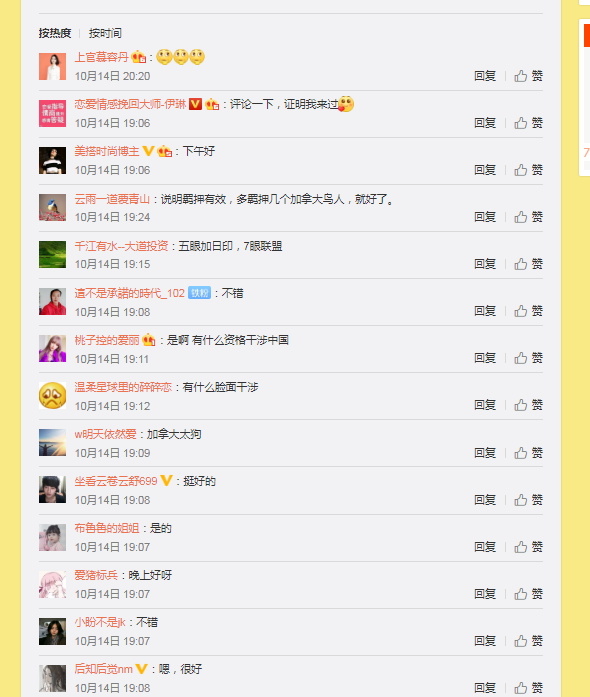Reply to 爱猪标兵's 晚上好呀 comment

485,594
